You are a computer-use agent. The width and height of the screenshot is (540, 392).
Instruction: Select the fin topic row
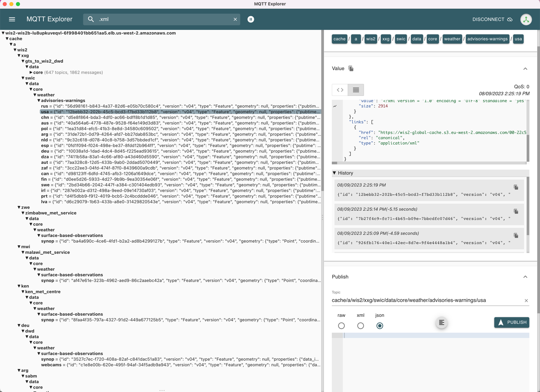181,179
